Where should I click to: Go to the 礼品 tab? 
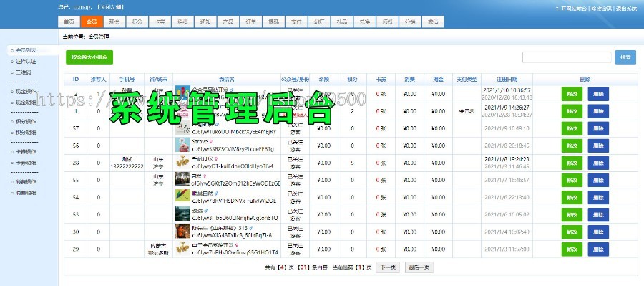coord(342,22)
